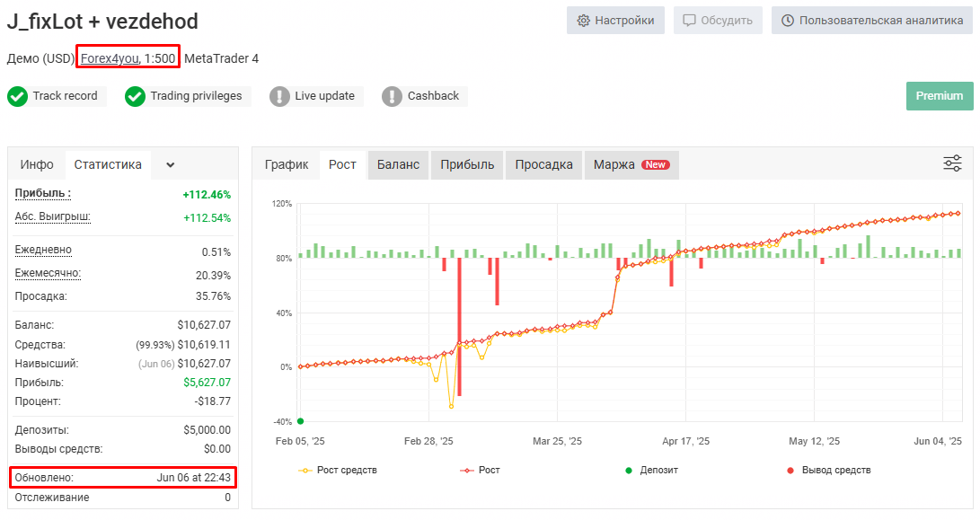This screenshot has width=980, height=520.
Task: Click the Обсудить discuss button
Action: tap(718, 21)
